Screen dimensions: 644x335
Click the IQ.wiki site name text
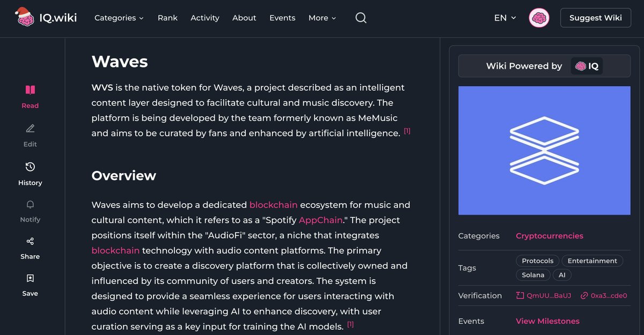(x=58, y=18)
